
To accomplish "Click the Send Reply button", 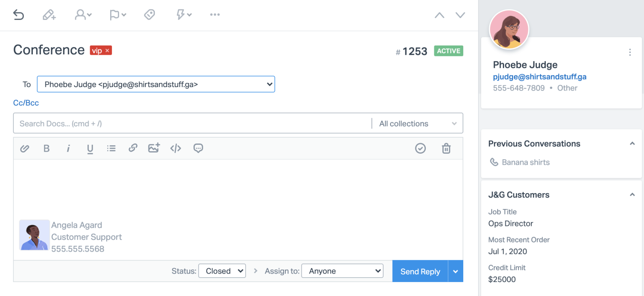I will pos(420,271).
